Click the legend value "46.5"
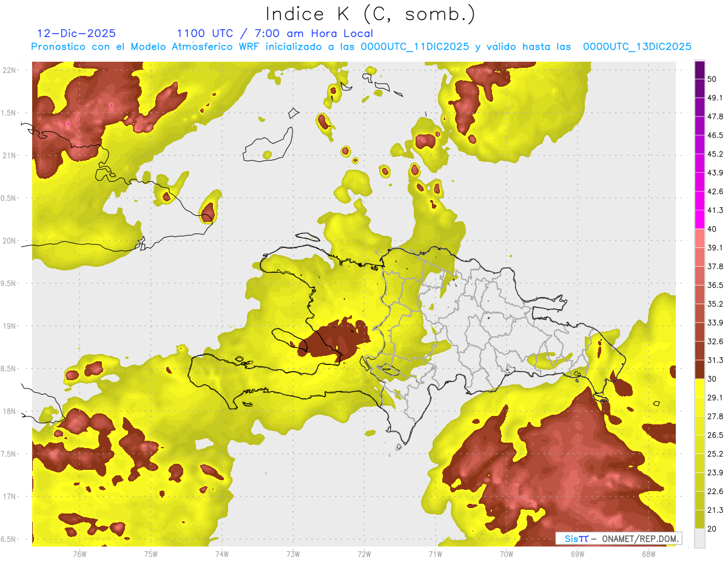Image resolution: width=728 pixels, height=562 pixels. point(715,135)
